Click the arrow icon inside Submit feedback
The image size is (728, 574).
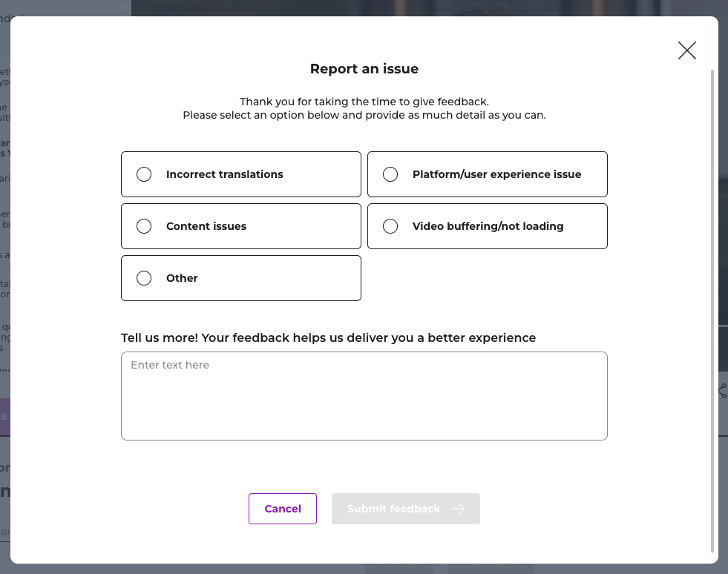click(x=459, y=509)
